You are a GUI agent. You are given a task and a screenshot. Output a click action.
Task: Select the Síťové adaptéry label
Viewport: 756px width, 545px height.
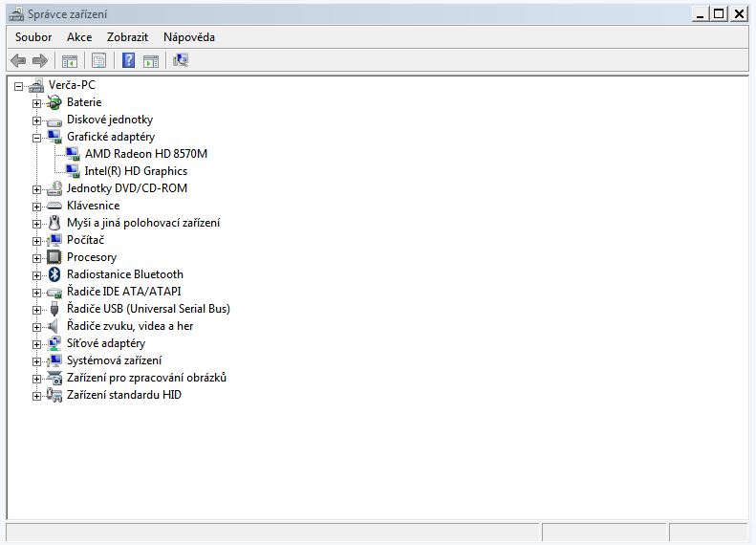(x=106, y=343)
